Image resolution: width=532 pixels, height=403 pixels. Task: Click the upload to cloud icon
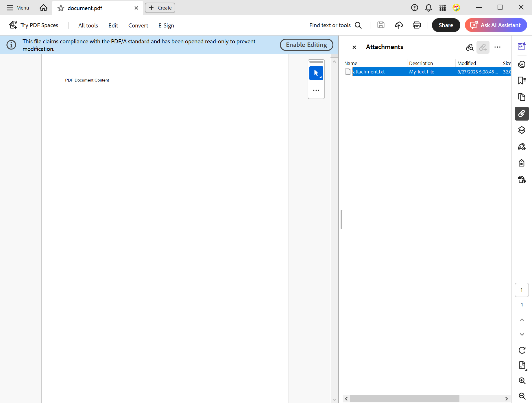[399, 25]
